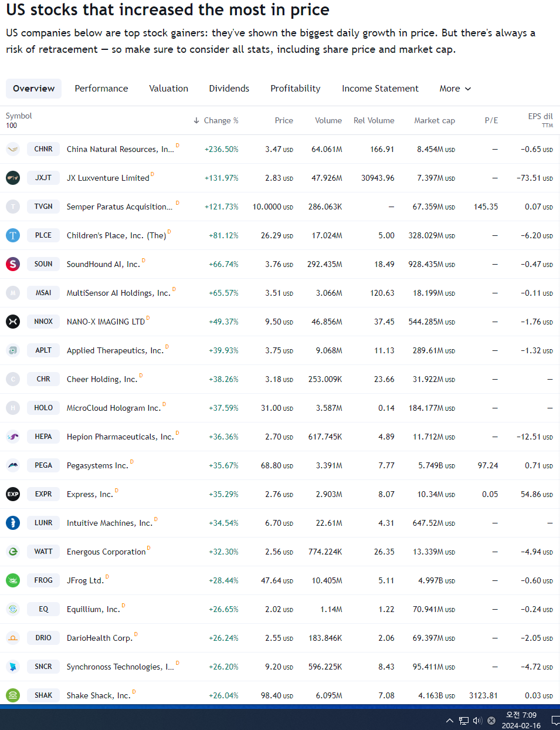The image size is (560, 730).
Task: Click the Cheer Holding letter C logo
Action: tap(13, 379)
